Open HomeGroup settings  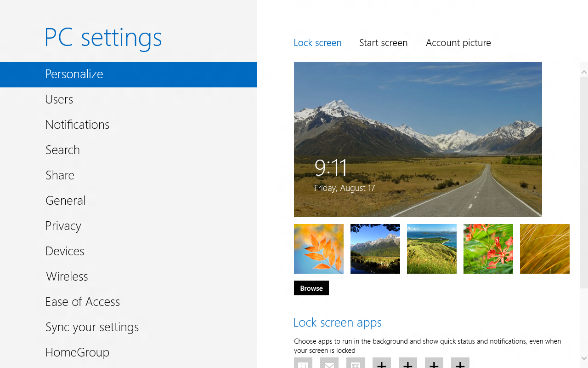point(77,352)
